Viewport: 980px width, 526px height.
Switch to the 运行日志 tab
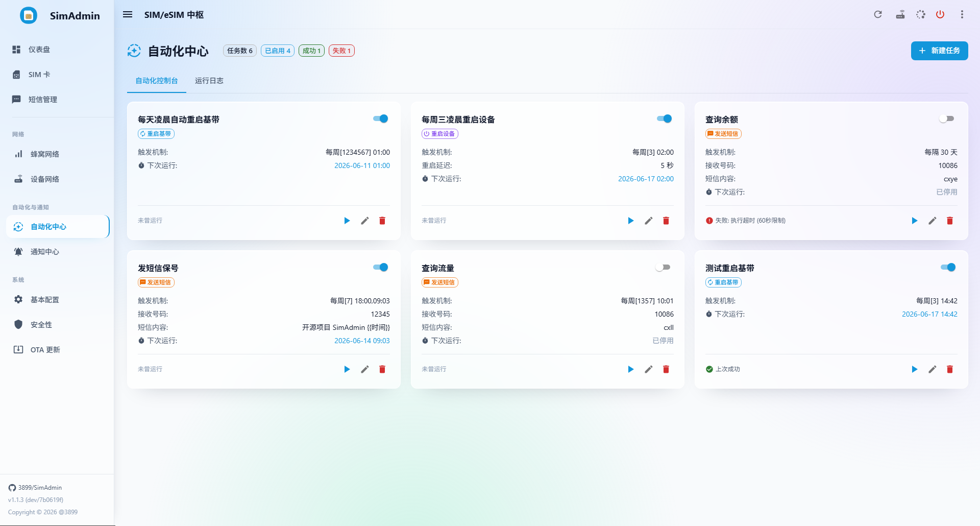click(209, 81)
